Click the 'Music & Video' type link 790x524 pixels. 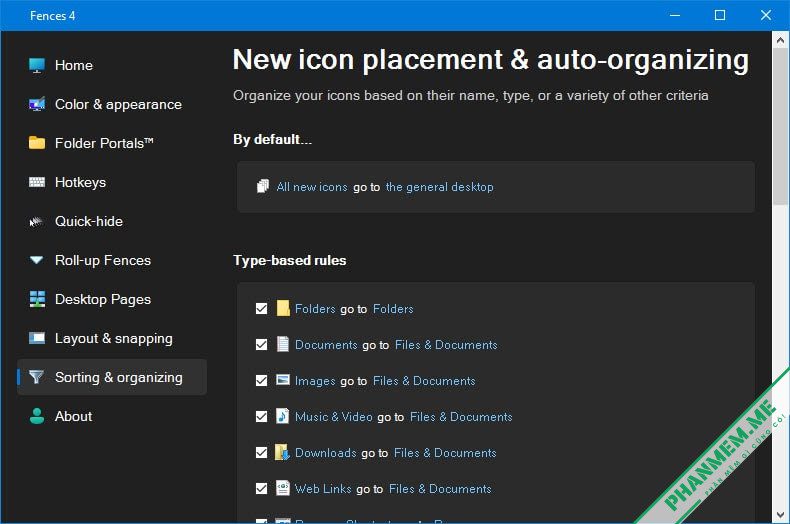pos(334,417)
